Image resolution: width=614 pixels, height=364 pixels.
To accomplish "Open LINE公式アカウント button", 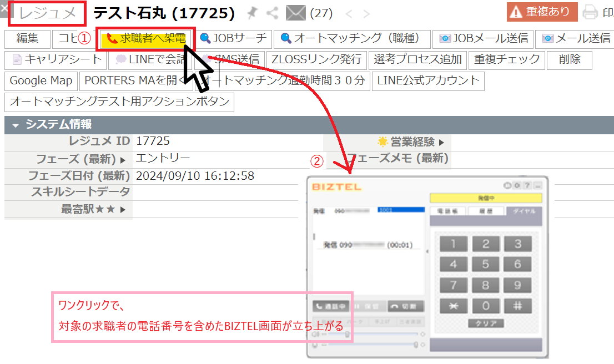I will click(x=428, y=80).
